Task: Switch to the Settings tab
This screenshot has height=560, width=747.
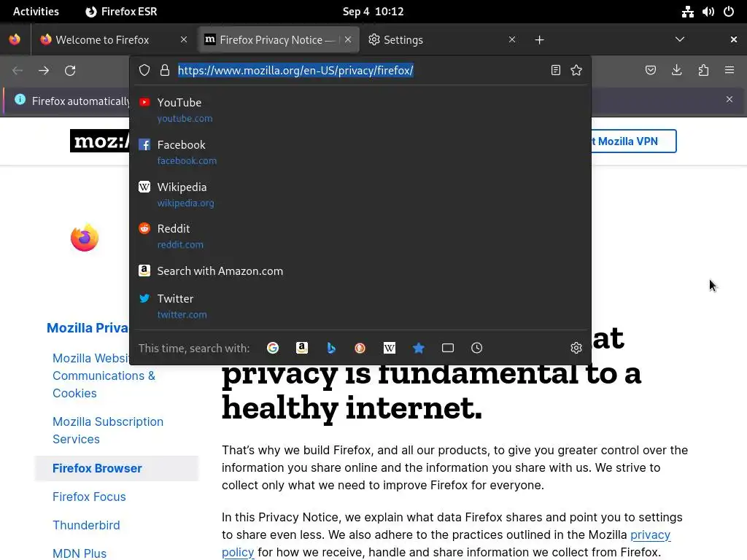Action: (x=441, y=39)
